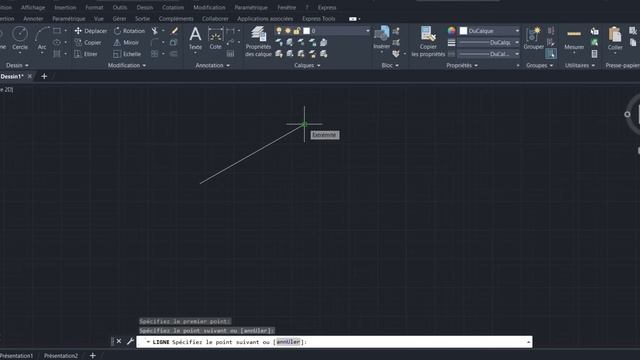
Task: Click the Etirer stretch tool
Action: (x=86, y=54)
